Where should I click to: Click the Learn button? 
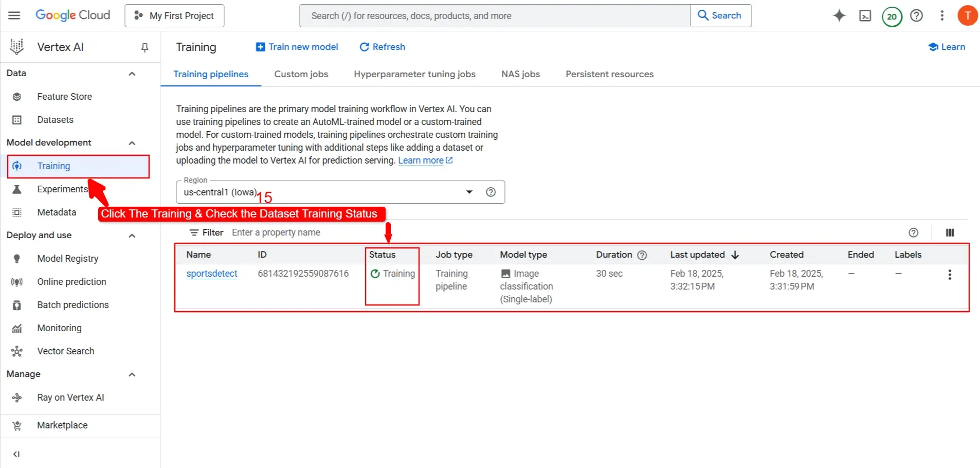947,47
